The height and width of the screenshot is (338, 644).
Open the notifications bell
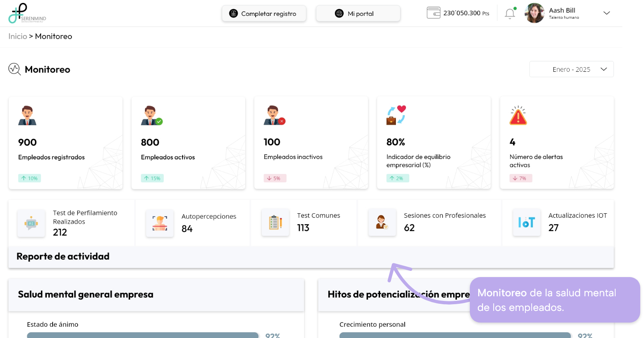(510, 14)
